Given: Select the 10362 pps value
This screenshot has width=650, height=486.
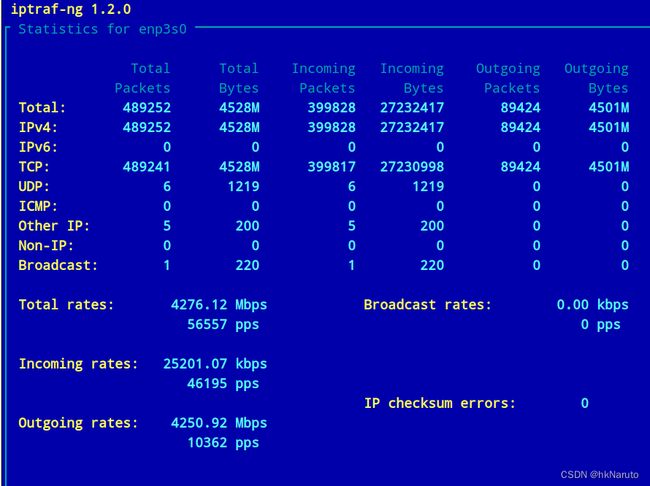Looking at the screenshot, I should click(223, 443).
